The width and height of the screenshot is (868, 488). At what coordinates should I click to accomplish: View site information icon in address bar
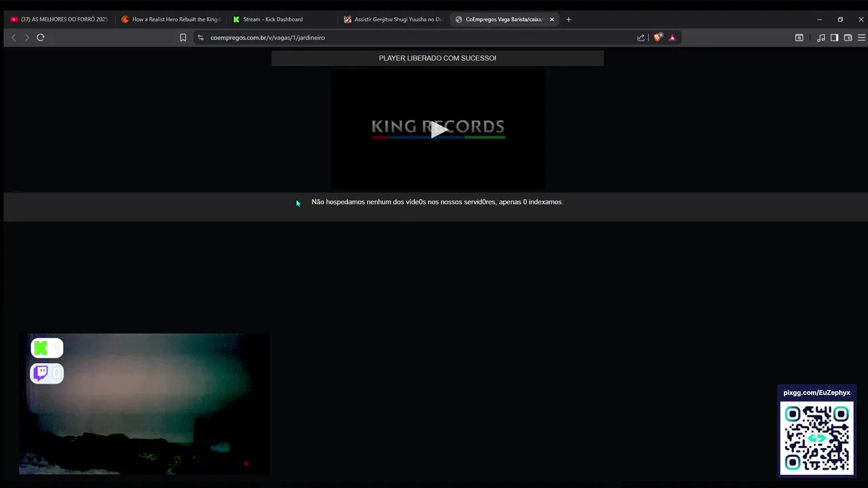pos(201,37)
